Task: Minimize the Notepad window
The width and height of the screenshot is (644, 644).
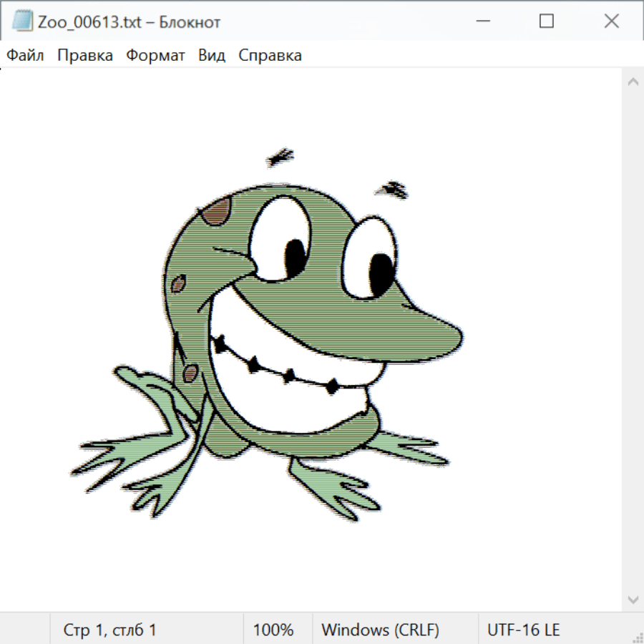Action: click(x=482, y=21)
